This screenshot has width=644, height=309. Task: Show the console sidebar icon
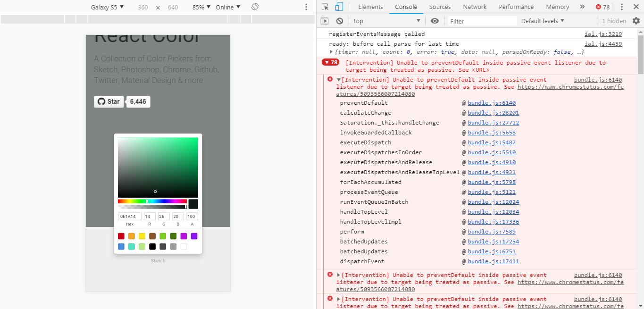tap(325, 20)
